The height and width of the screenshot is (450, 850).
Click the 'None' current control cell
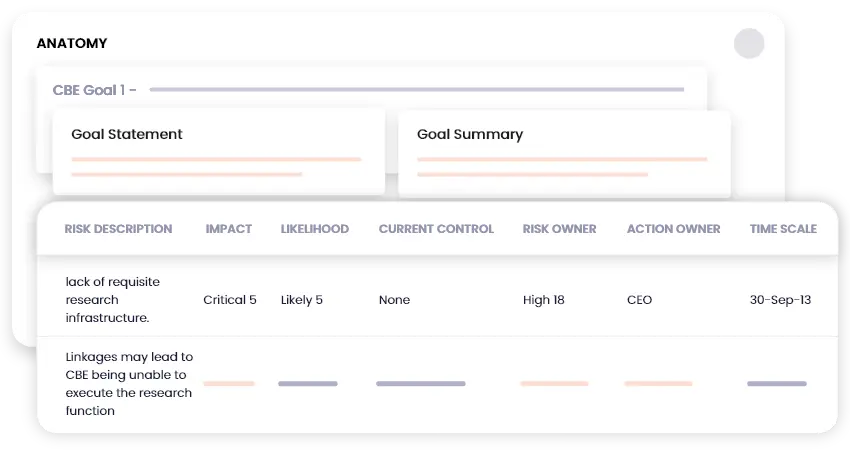pyautogui.click(x=394, y=300)
